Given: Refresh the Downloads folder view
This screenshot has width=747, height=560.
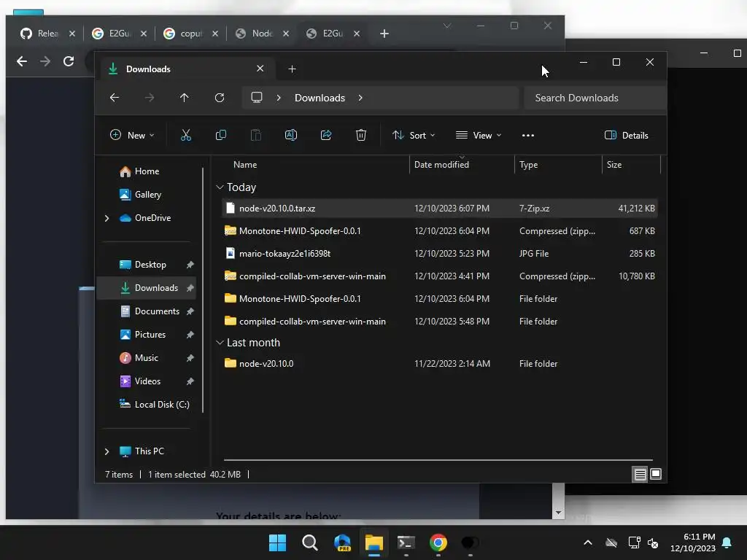Looking at the screenshot, I should (220, 98).
